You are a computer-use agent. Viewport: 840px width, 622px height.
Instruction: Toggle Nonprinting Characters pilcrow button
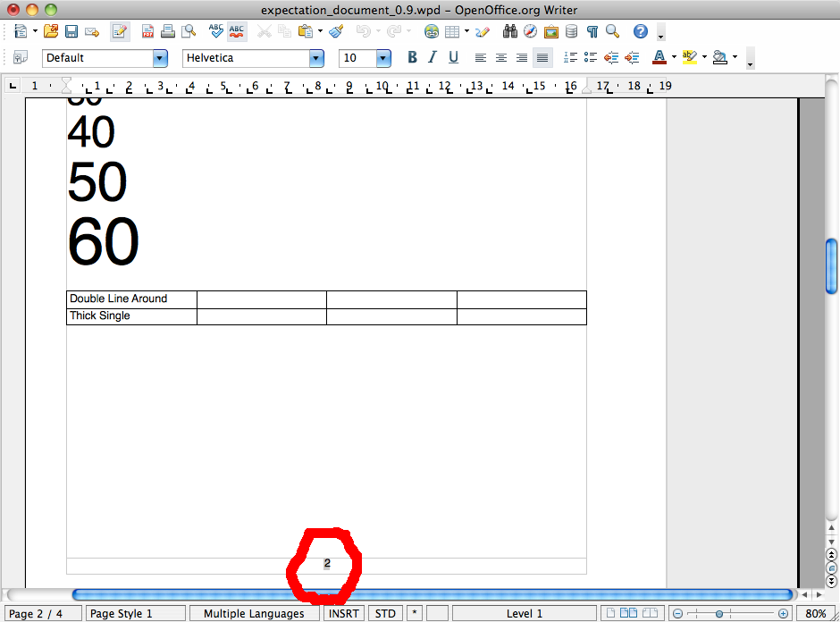pos(592,32)
